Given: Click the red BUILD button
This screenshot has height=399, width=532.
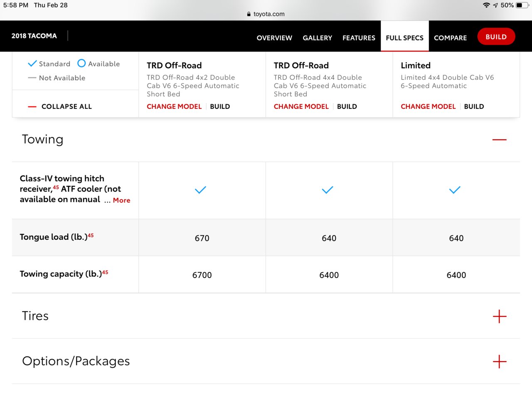Looking at the screenshot, I should [x=496, y=37].
